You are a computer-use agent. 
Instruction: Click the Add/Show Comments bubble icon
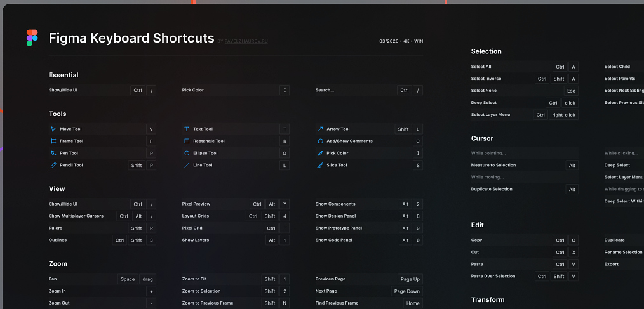pyautogui.click(x=320, y=141)
